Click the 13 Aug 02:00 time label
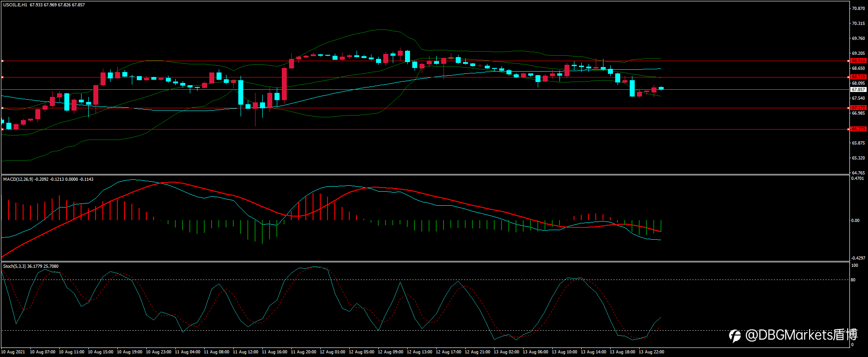 506,352
